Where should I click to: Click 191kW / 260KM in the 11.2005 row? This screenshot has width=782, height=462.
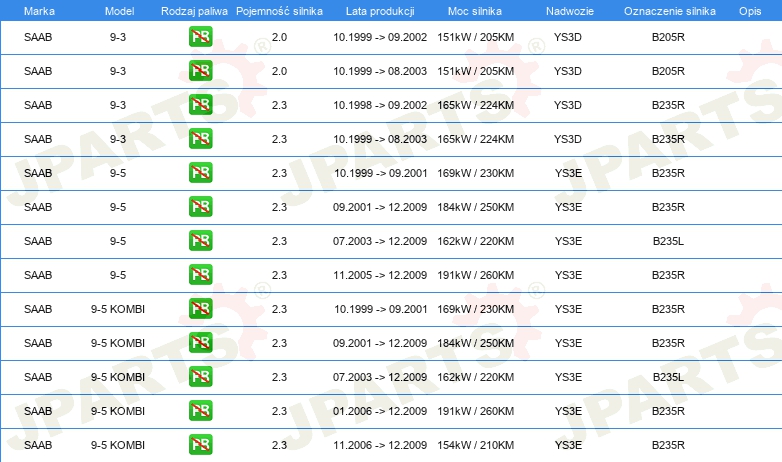coord(476,275)
